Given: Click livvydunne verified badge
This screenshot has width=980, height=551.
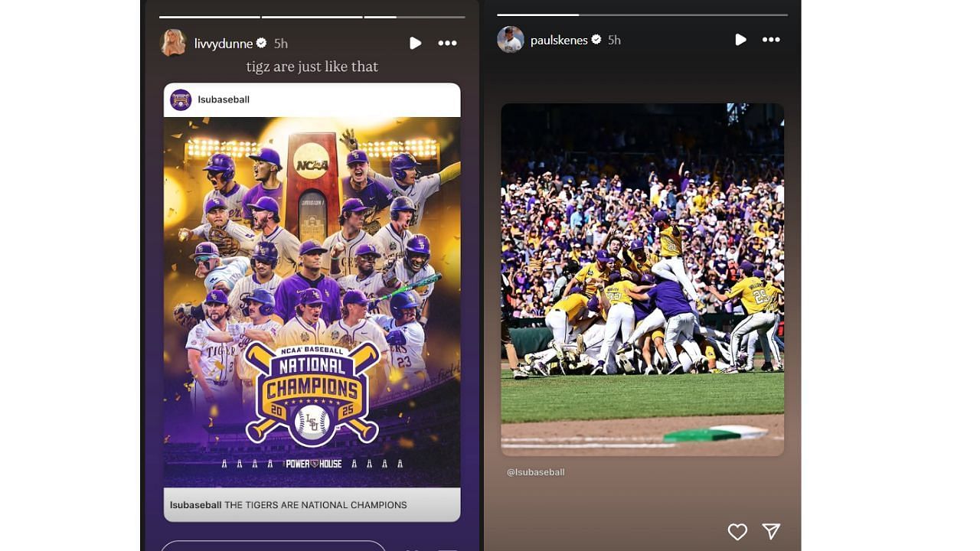Looking at the screenshot, I should click(x=261, y=43).
